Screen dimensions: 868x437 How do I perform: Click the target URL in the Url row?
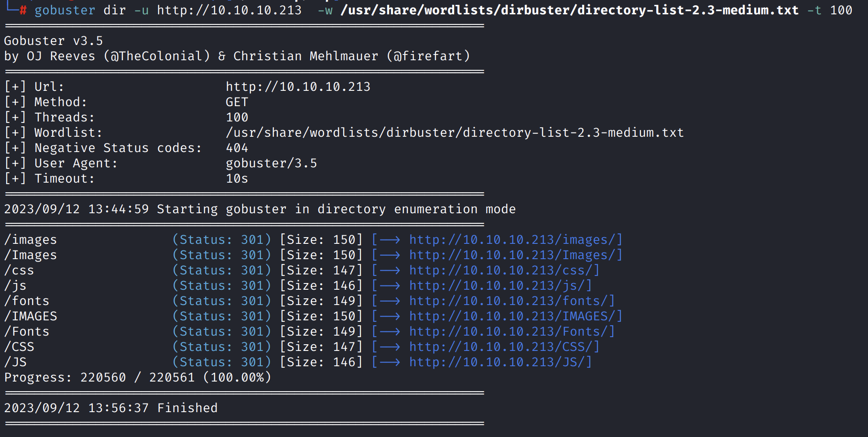point(298,87)
